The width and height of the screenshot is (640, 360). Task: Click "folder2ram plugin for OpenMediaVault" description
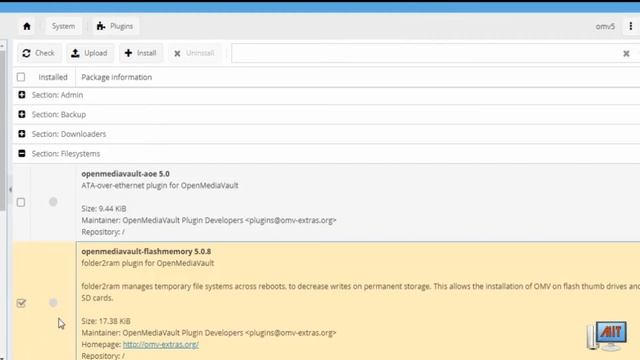tap(147, 263)
